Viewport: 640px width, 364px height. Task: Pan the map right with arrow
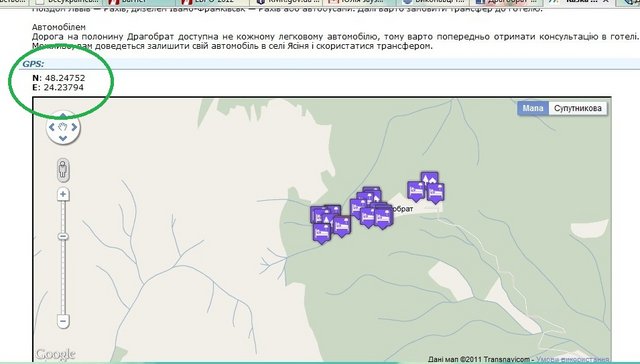[74, 127]
